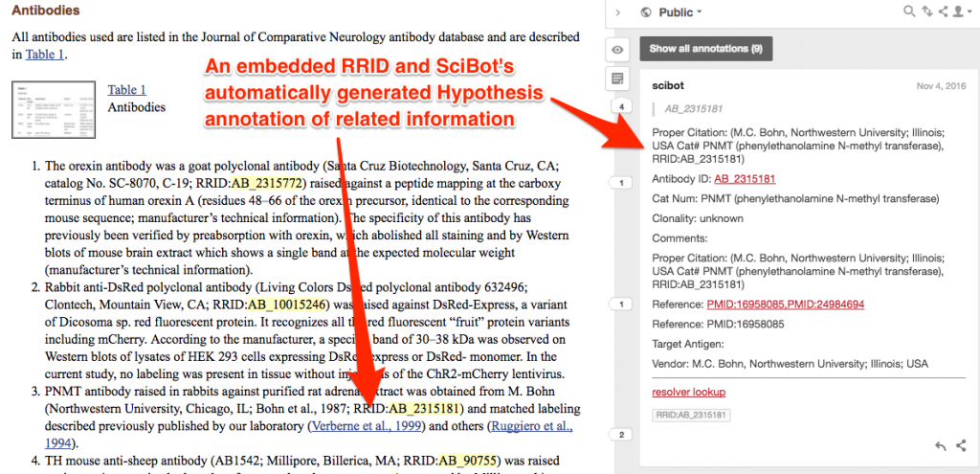
Task: Open the resolver lookup link
Action: 688,392
